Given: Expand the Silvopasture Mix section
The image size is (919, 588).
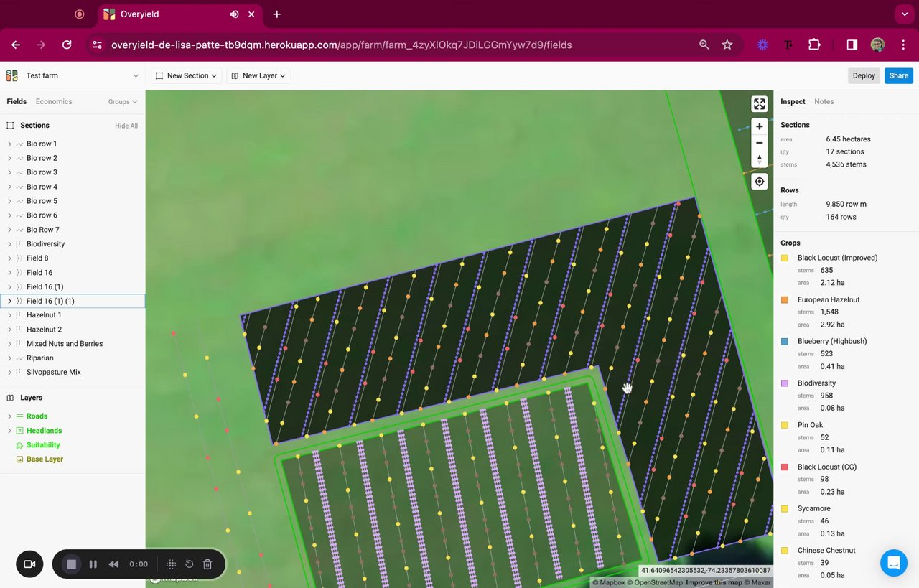Looking at the screenshot, I should click(9, 373).
